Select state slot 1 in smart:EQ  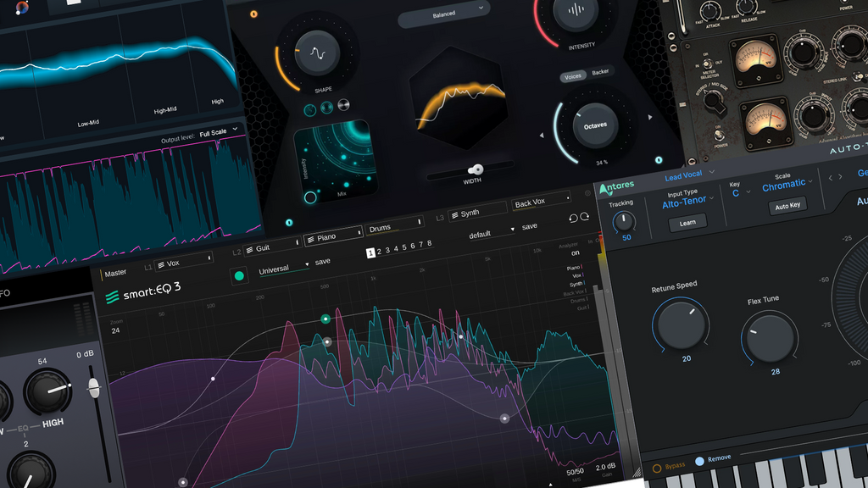pyautogui.click(x=371, y=252)
